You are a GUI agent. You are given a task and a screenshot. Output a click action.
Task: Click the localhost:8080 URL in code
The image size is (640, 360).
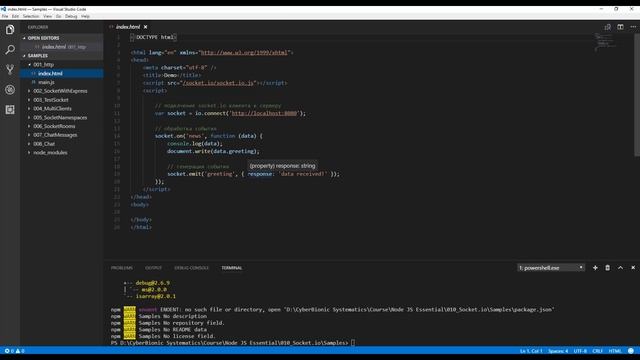tap(264, 113)
